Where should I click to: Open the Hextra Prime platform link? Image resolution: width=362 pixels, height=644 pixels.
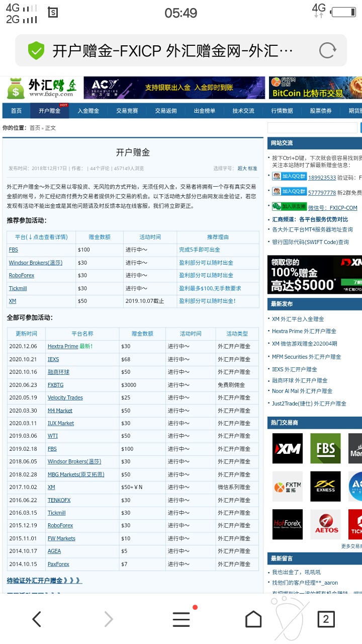(63, 346)
